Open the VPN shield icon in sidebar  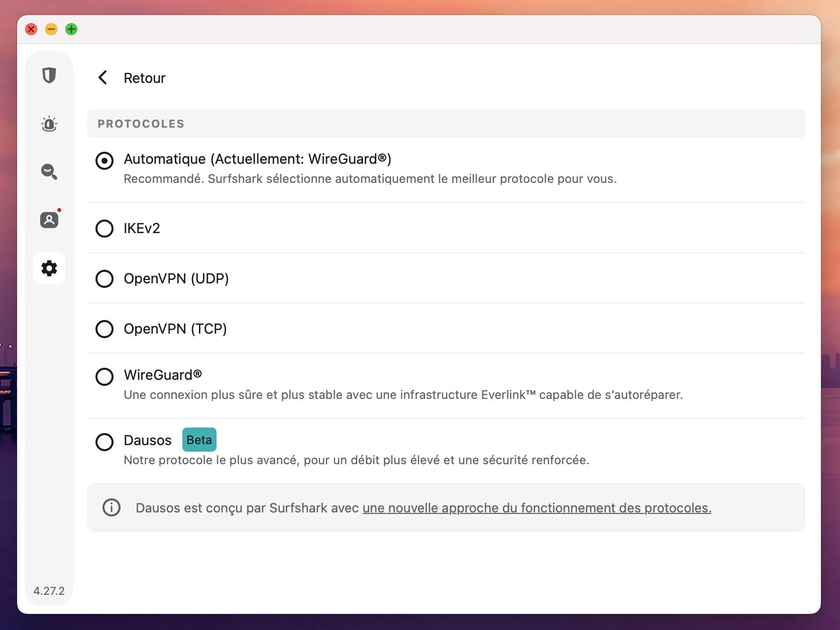point(49,75)
